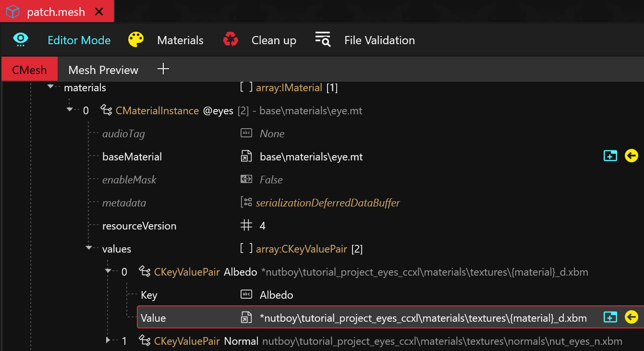
Task: Switch to the Mesh Preview tab
Action: coord(103,70)
